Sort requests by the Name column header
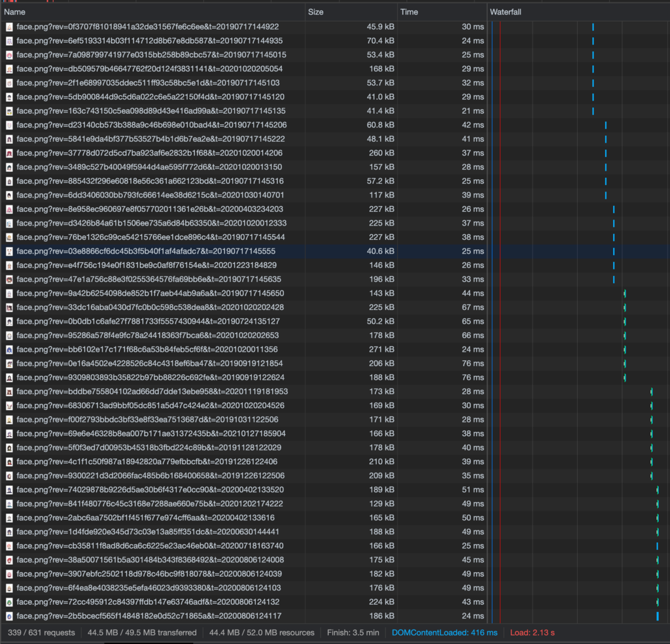This screenshot has width=670, height=644. coord(15,12)
